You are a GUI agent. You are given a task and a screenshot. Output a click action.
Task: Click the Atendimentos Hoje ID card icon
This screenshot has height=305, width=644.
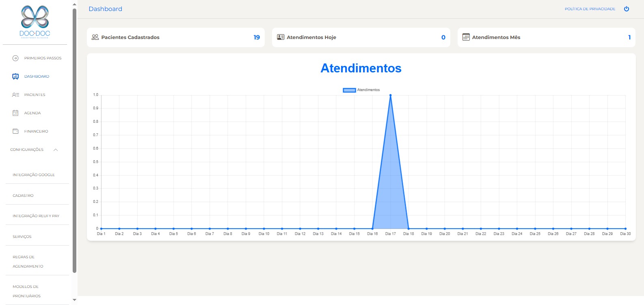pos(281,37)
